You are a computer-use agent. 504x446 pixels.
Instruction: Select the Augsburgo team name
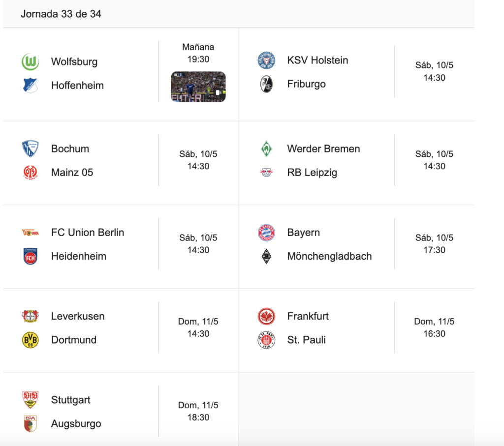pyautogui.click(x=76, y=424)
